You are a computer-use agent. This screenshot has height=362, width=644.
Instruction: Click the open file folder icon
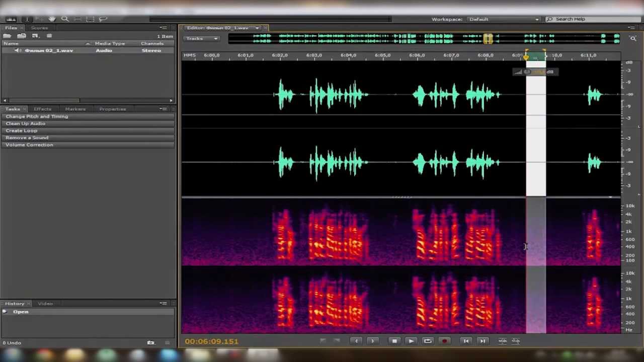click(7, 36)
